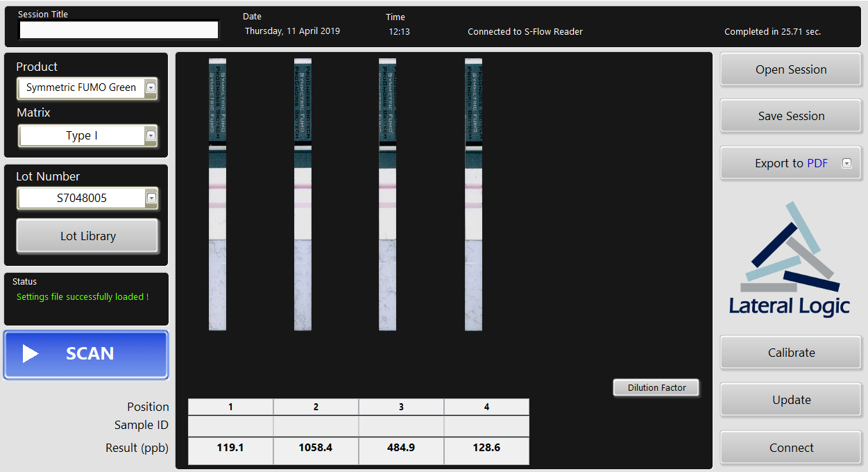Click the Lateral Logic logo
868x472 pixels.
tap(790, 259)
